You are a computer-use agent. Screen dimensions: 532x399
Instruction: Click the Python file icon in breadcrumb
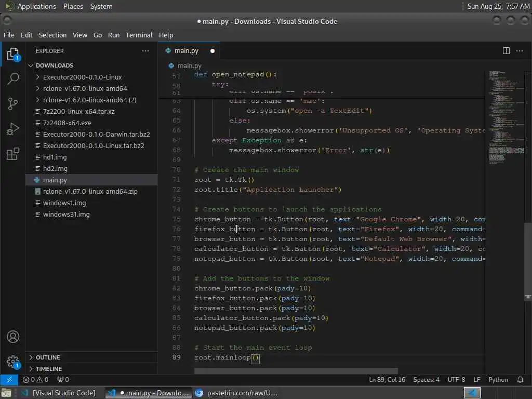tap(171, 65)
